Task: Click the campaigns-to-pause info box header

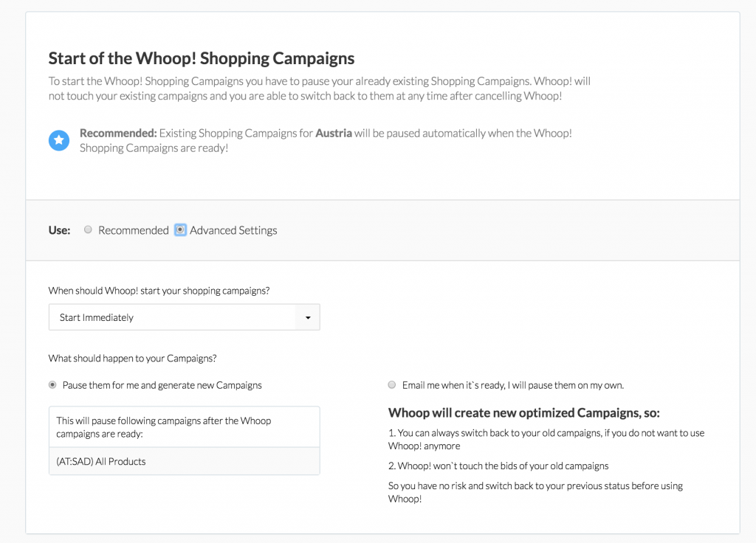Action: [x=184, y=427]
